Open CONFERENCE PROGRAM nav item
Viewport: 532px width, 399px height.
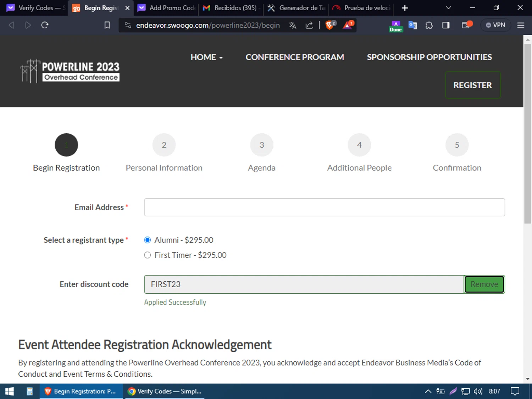coord(295,57)
